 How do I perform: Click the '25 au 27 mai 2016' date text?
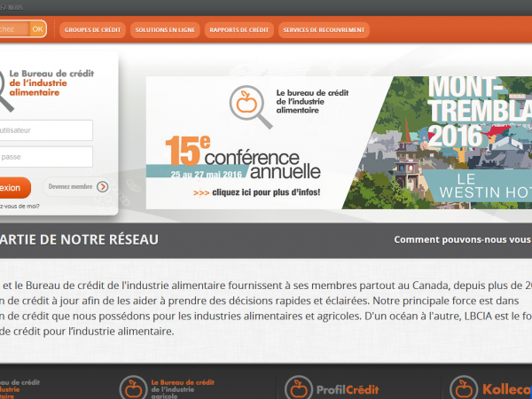click(206, 175)
